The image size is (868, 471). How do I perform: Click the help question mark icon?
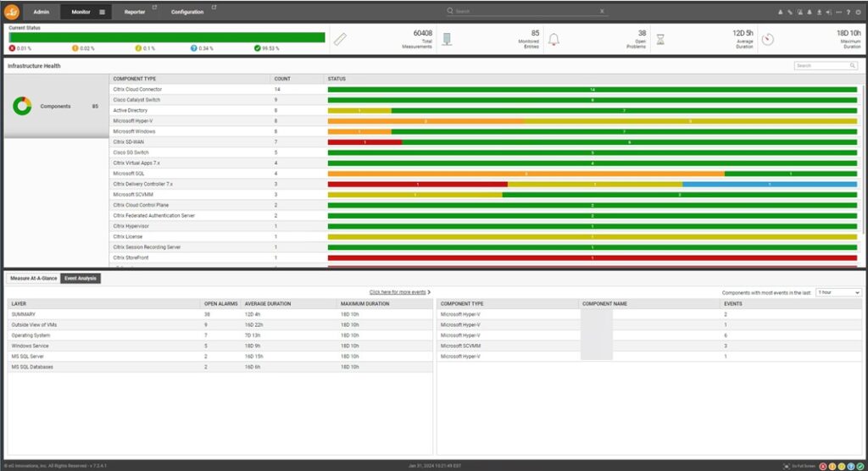(x=848, y=12)
